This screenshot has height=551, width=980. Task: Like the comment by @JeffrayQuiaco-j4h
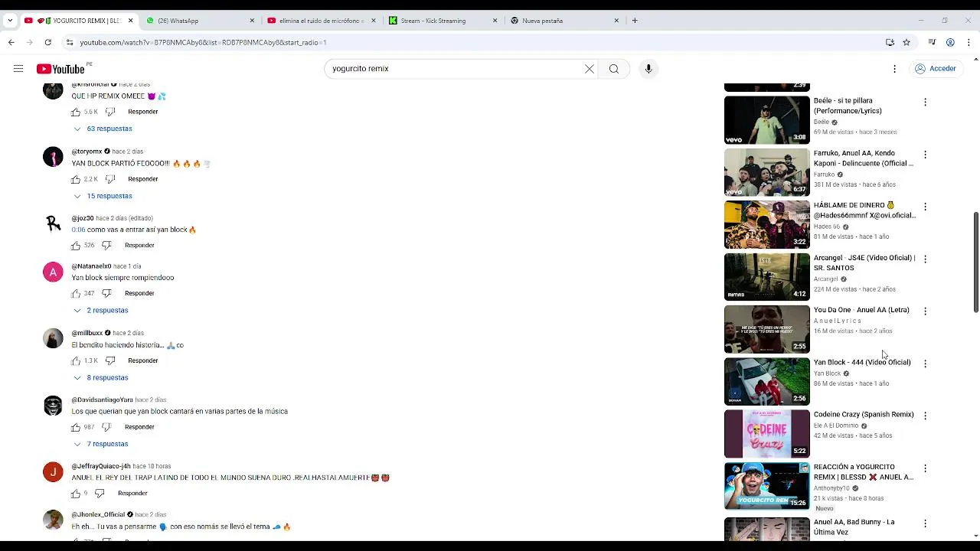(76, 494)
